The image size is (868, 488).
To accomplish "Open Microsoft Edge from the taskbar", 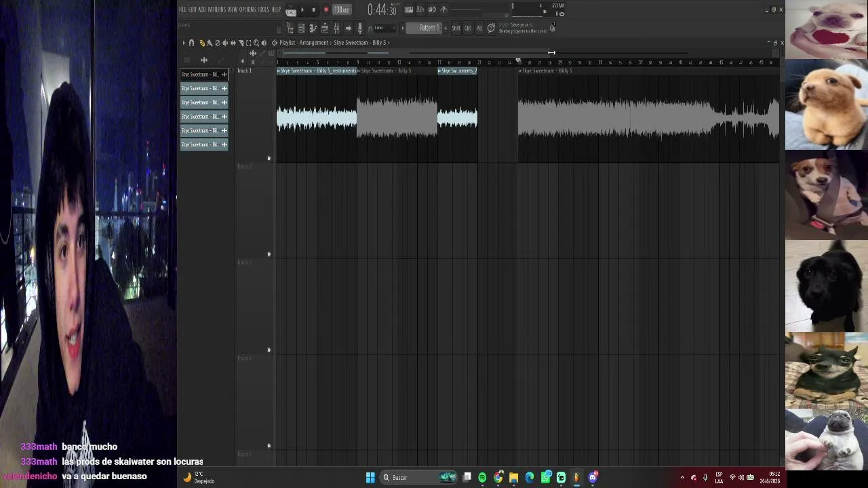I will [x=530, y=478].
